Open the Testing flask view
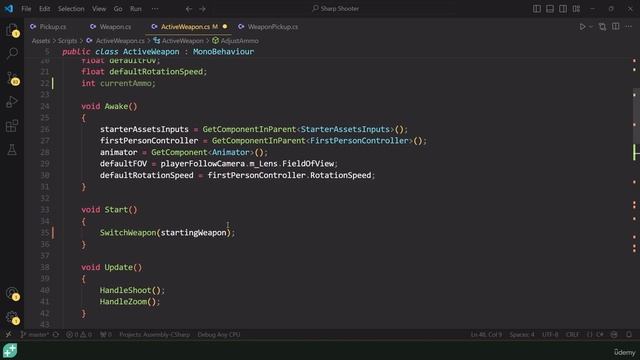640x360 pixels. click(x=12, y=150)
